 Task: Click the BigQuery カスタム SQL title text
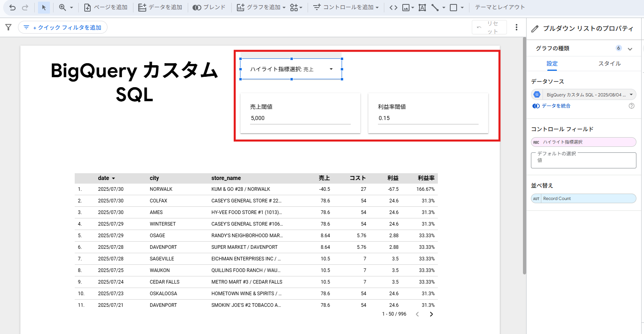[135, 82]
